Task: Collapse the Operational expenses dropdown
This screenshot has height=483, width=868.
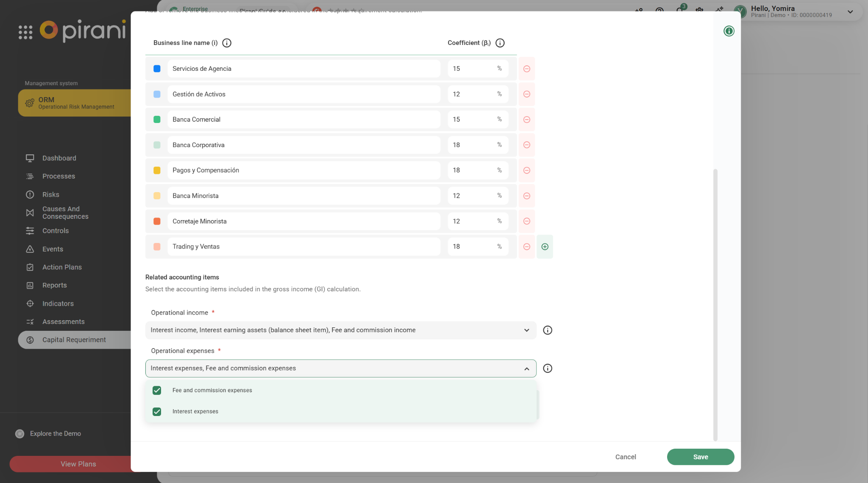Action: click(x=526, y=369)
